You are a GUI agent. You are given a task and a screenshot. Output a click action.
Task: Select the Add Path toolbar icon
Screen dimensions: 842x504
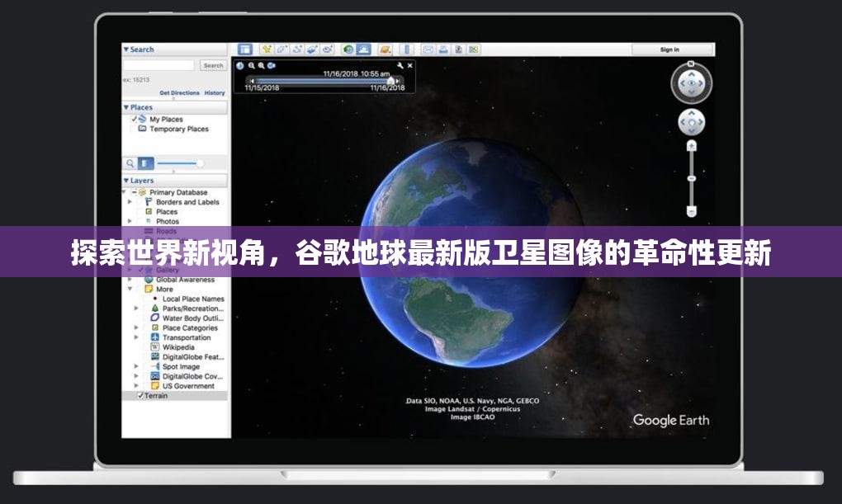(297, 49)
